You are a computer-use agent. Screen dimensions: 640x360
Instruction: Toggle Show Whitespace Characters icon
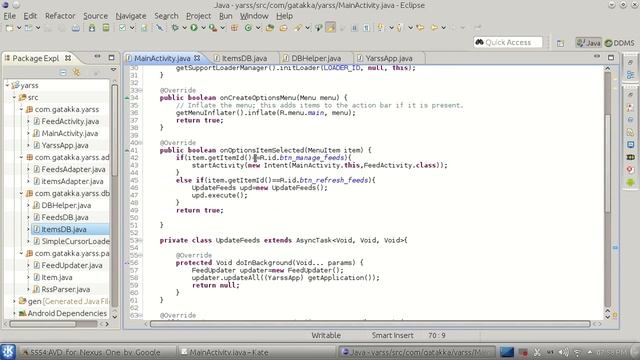point(366,28)
